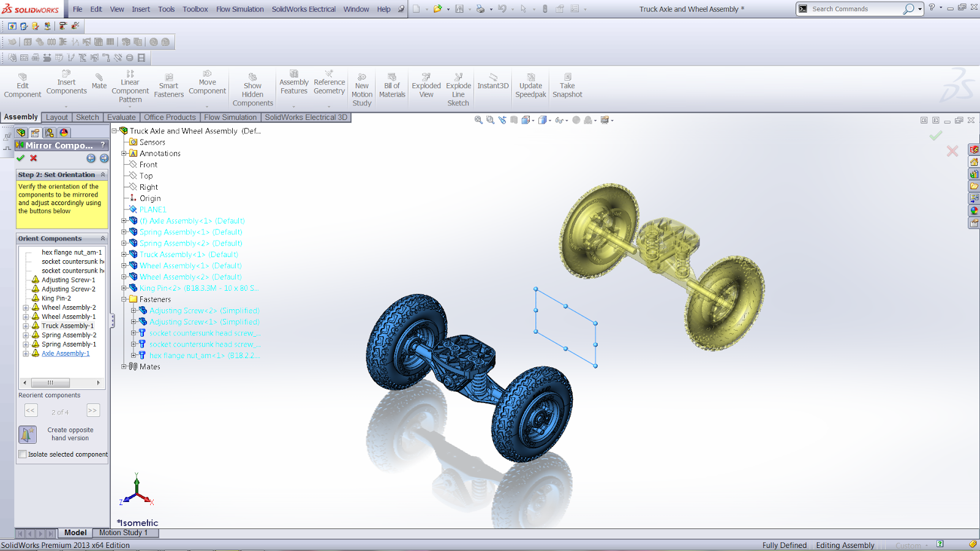Collapse the Step 2: Set Orientation section
Image resolution: width=980 pixels, height=551 pixels.
tap(103, 174)
